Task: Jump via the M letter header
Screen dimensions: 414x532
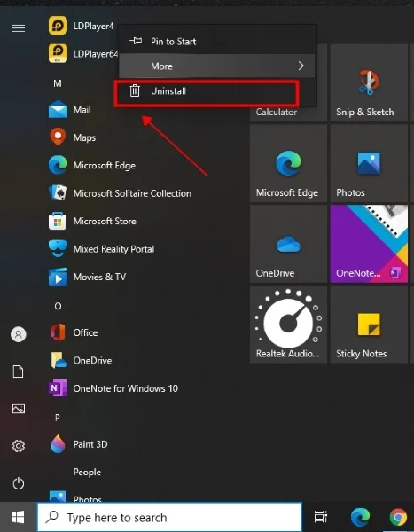Action: (58, 83)
